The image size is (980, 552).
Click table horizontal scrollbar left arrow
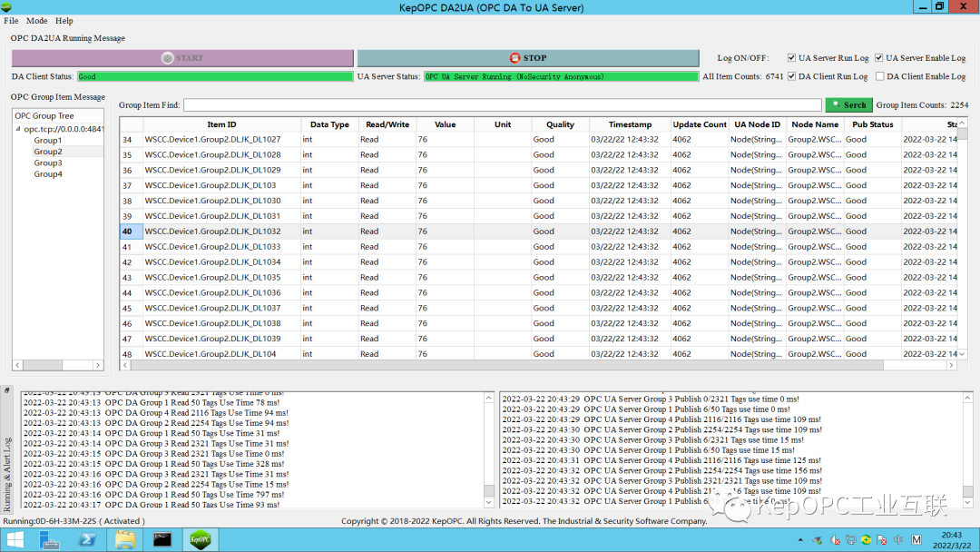(x=125, y=365)
